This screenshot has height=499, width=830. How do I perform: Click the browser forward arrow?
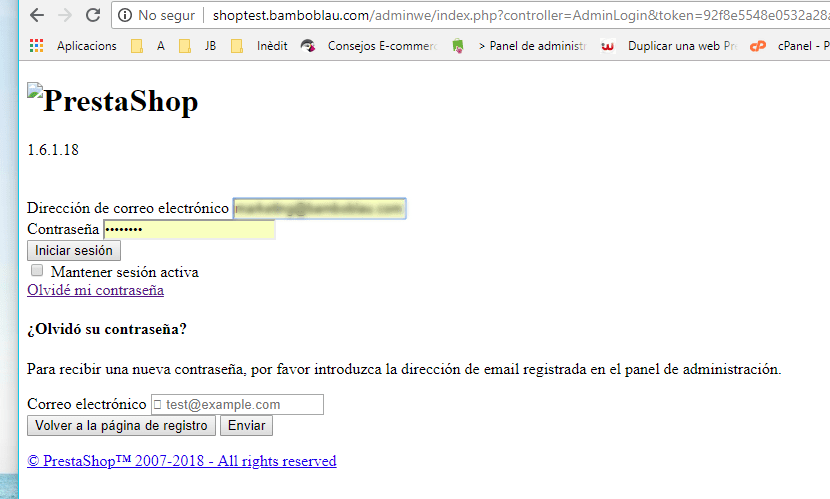pos(65,15)
